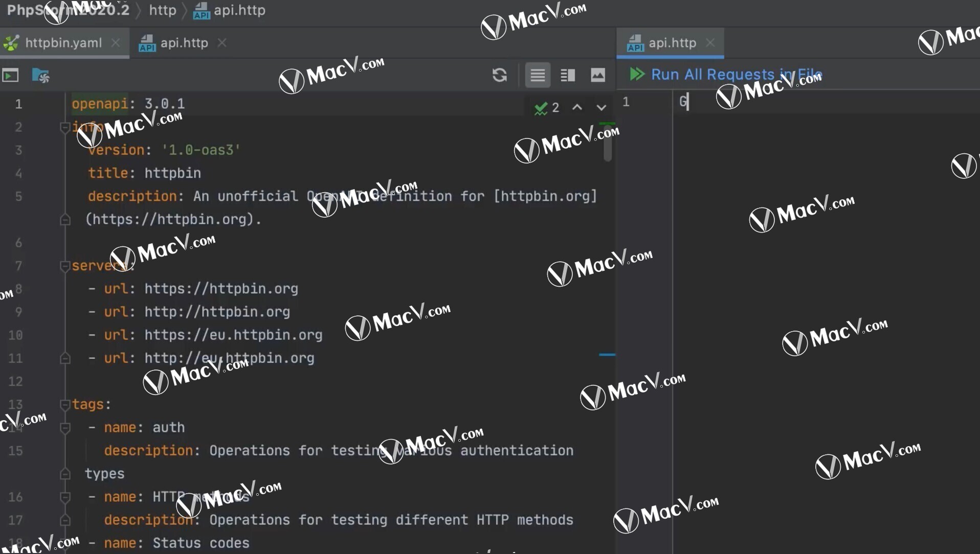This screenshot has width=980, height=554.
Task: Click fold end marker on description line 5
Action: click(x=65, y=220)
